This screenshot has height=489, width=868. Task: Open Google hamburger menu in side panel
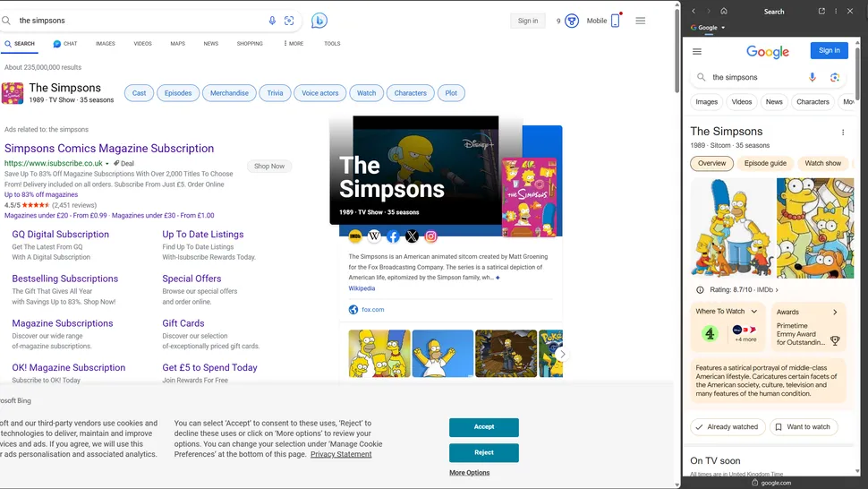[x=697, y=52]
